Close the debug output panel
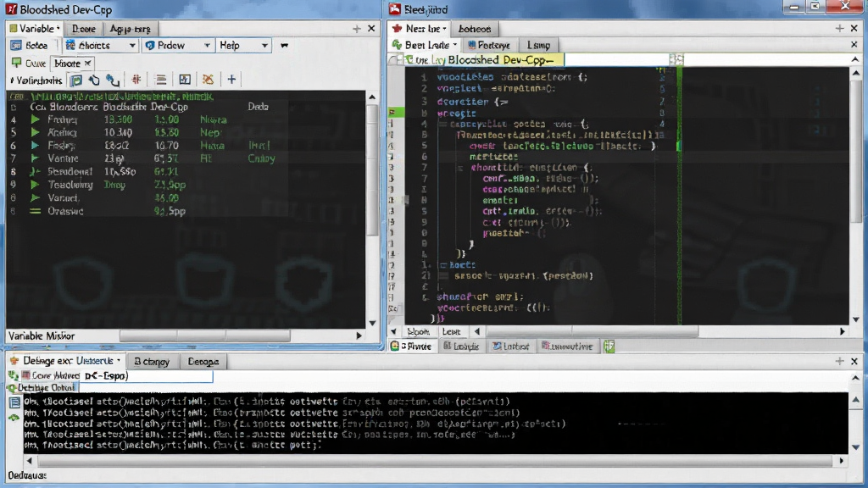Image resolution: width=868 pixels, height=488 pixels. pos(854,361)
